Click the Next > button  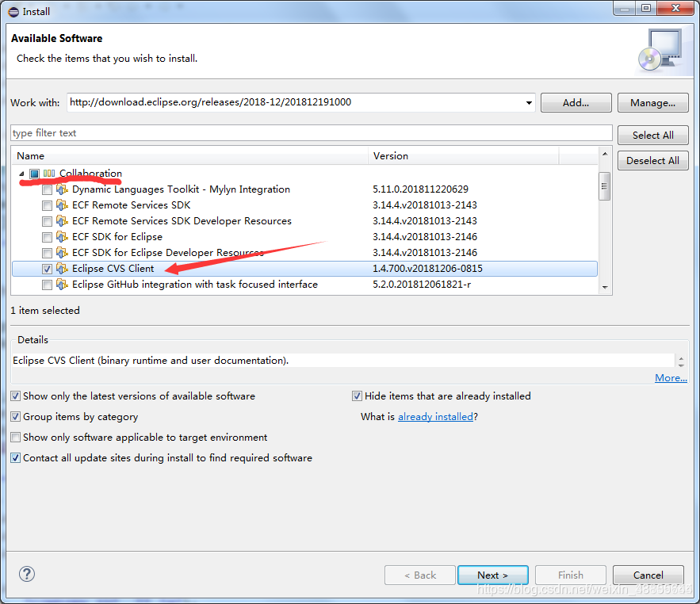(x=493, y=575)
